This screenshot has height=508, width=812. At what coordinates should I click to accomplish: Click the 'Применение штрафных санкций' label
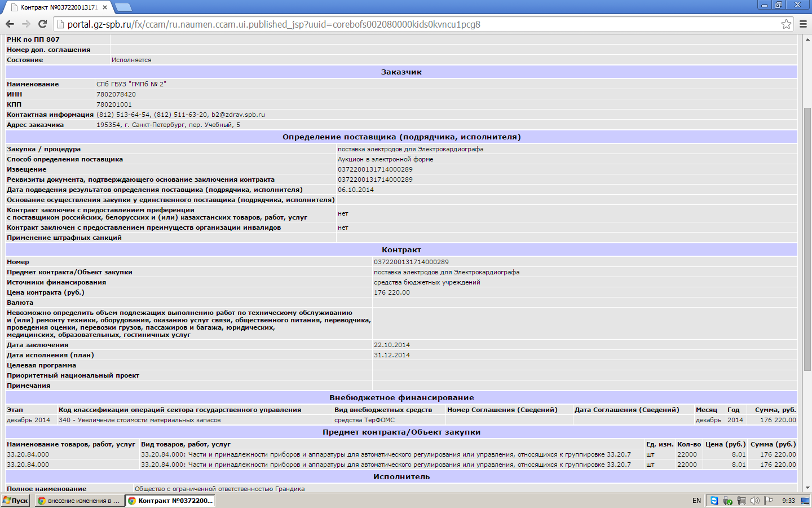64,238
